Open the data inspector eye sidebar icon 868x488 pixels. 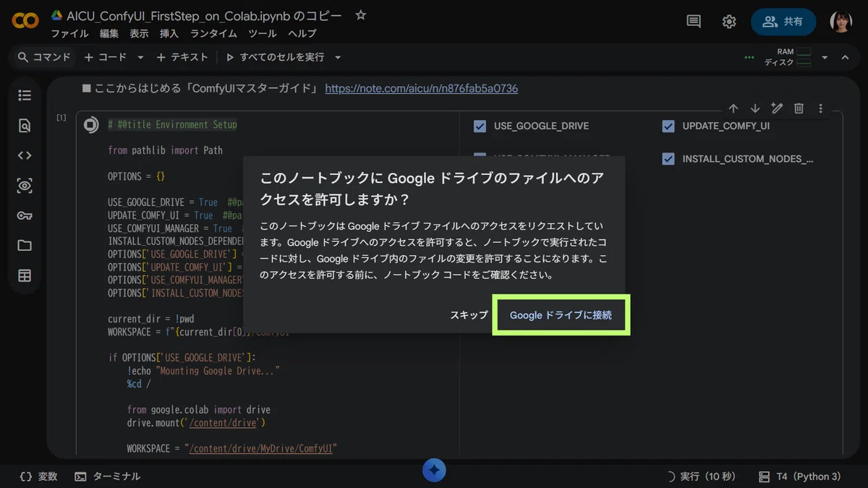pos(25,186)
